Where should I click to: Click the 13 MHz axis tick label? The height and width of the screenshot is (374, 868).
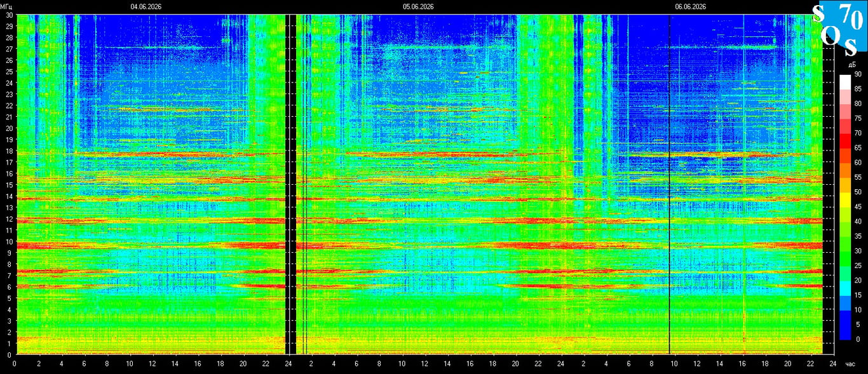pyautogui.click(x=9, y=208)
